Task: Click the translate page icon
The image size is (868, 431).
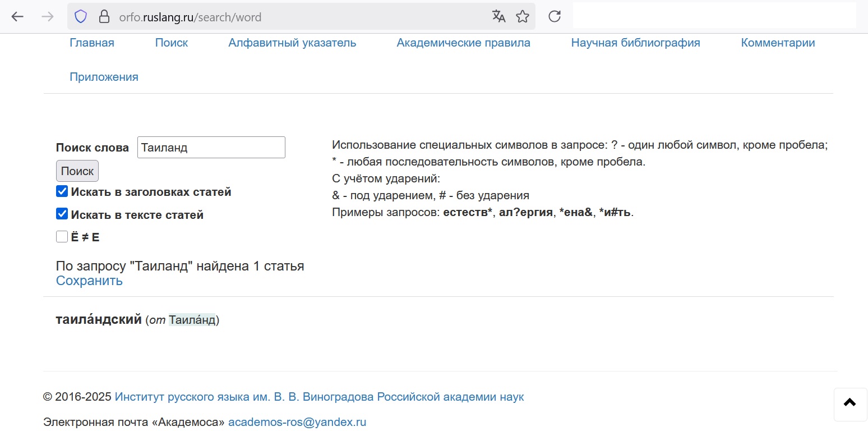Action: (x=498, y=17)
